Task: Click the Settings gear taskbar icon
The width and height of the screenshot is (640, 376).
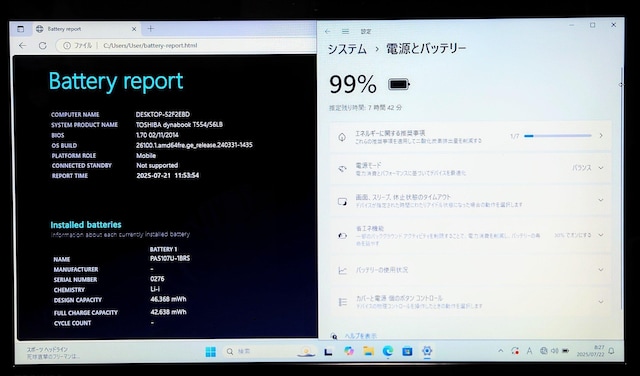Action: pos(427,351)
